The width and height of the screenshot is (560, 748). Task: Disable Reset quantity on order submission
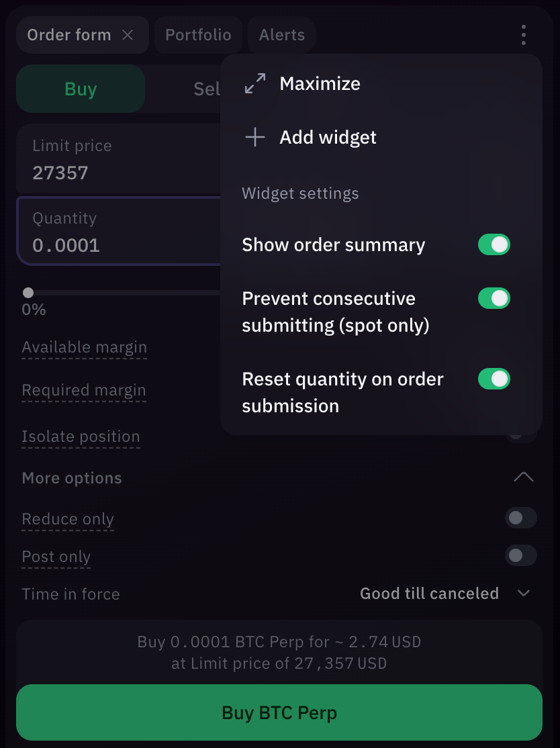coord(494,379)
